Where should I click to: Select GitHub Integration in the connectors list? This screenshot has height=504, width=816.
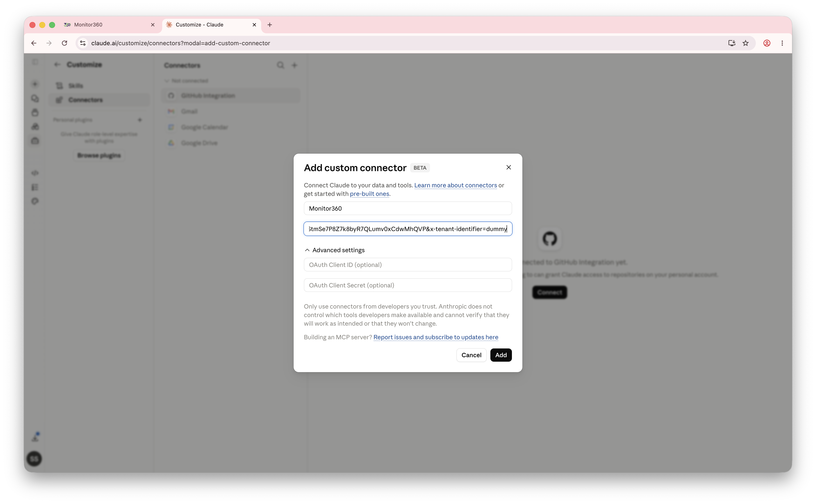click(231, 96)
